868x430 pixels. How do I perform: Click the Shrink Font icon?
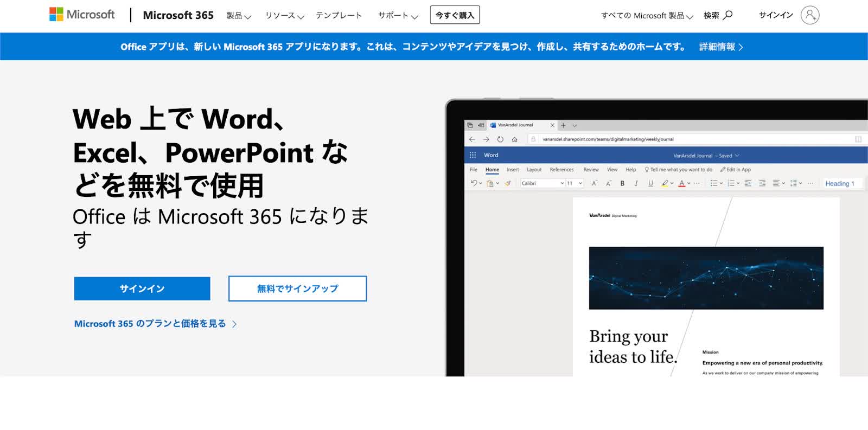tap(608, 183)
